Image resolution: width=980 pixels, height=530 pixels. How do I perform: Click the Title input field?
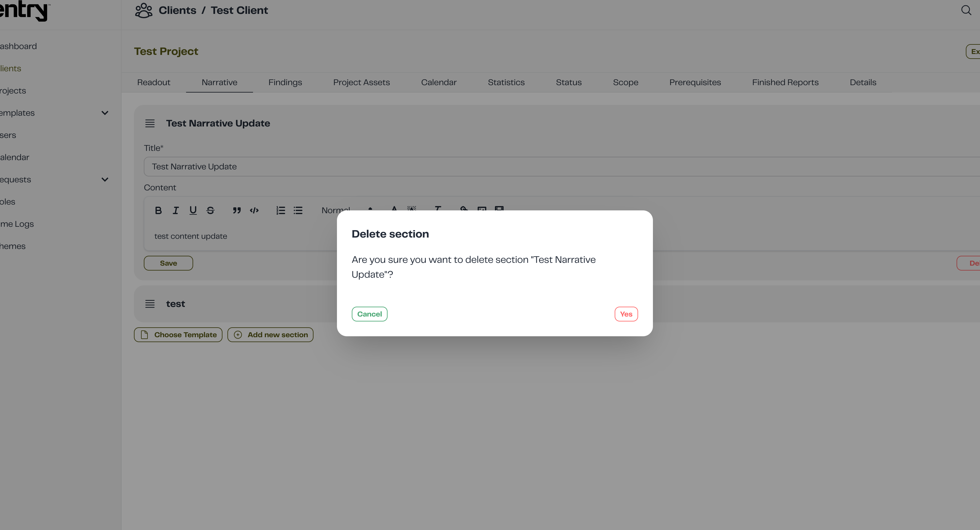(x=562, y=167)
